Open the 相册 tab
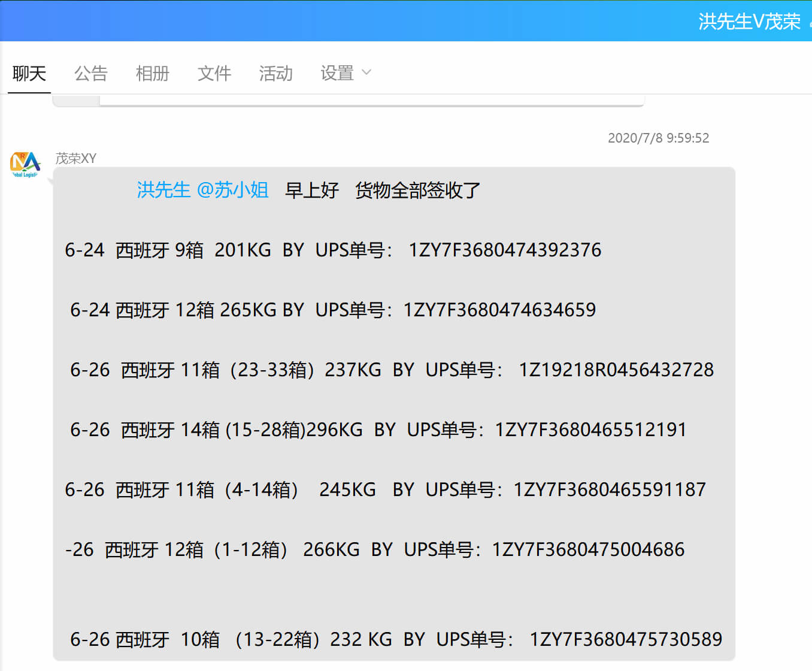This screenshot has height=671, width=812. tap(153, 73)
